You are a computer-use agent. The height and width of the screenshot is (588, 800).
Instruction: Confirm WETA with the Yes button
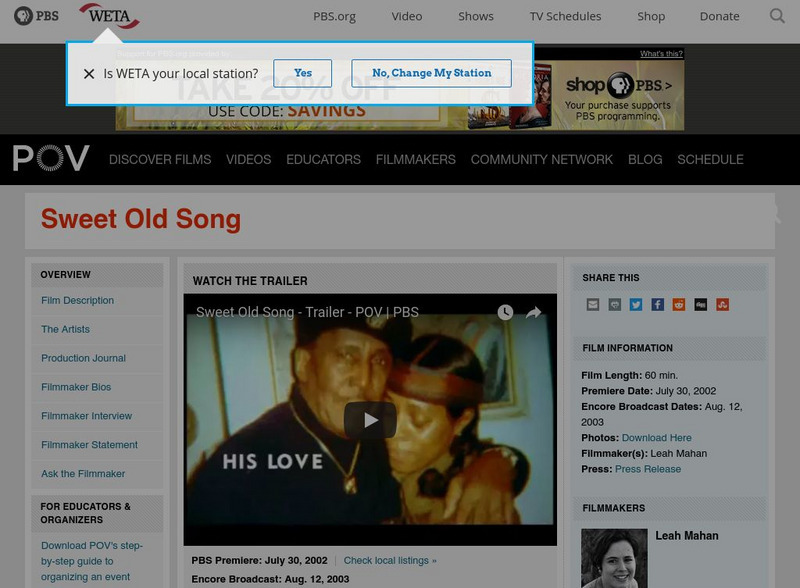coord(303,73)
